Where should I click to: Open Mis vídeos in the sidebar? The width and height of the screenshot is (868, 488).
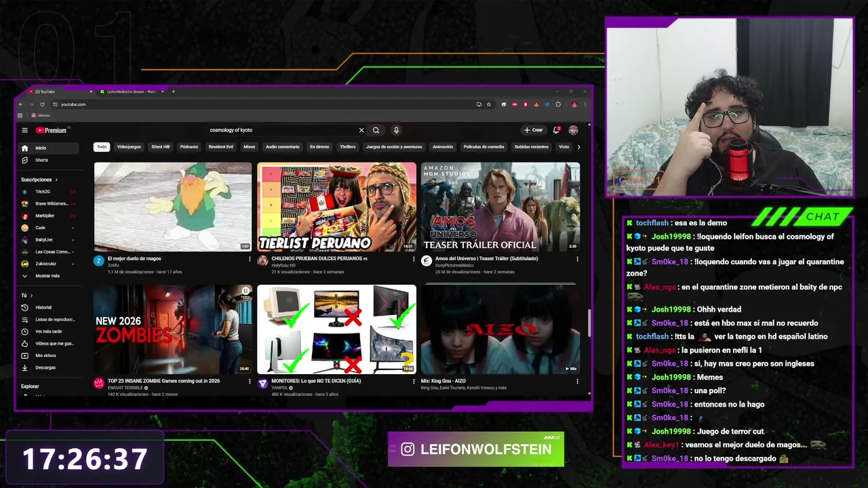(x=50, y=355)
